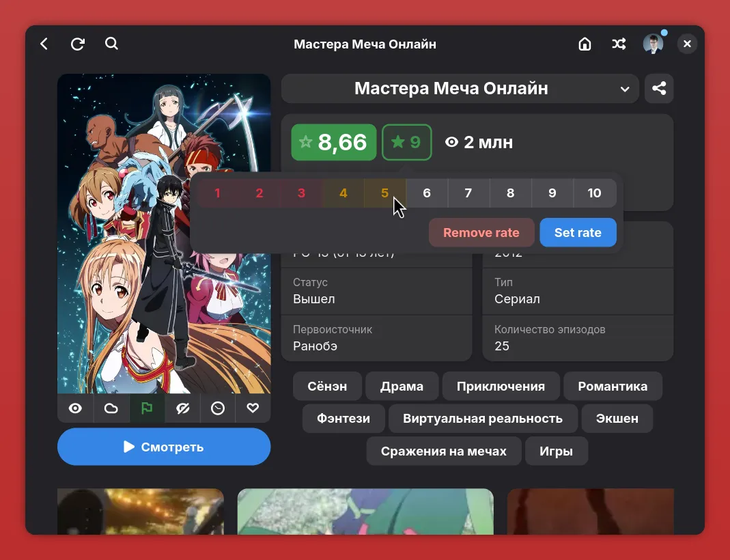Toggle the crossed-eye dropped status
Screen dimensions: 730x560
[182, 408]
